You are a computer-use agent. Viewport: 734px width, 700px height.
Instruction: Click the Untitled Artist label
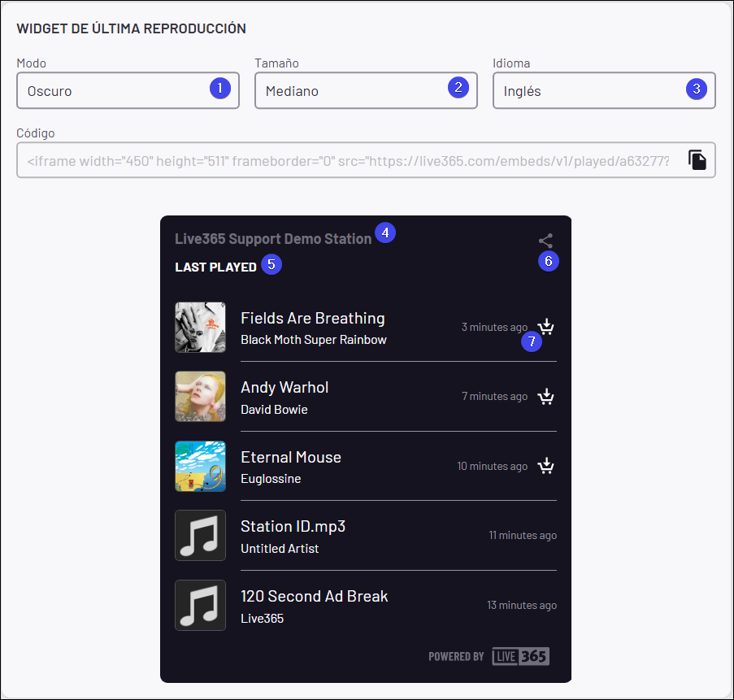(280, 548)
